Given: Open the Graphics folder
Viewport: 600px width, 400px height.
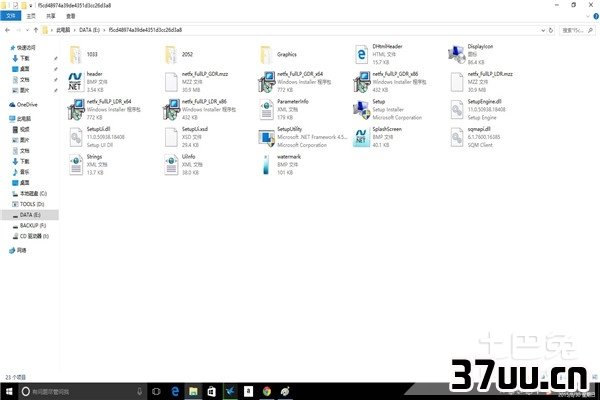Looking at the screenshot, I should pyautogui.click(x=266, y=55).
